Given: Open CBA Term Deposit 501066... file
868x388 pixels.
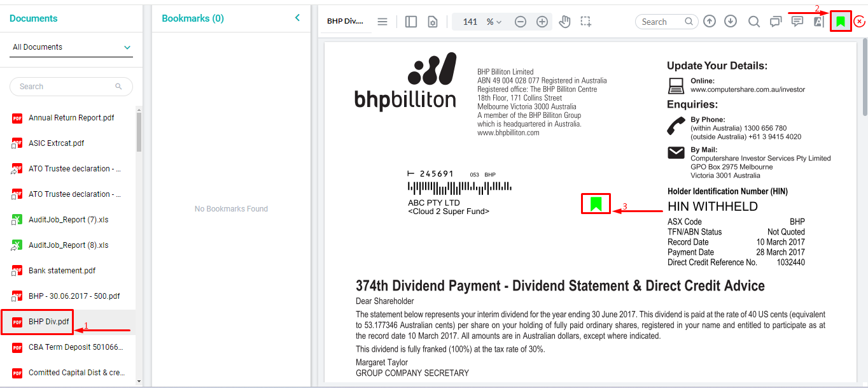Looking at the screenshot, I should point(76,347).
